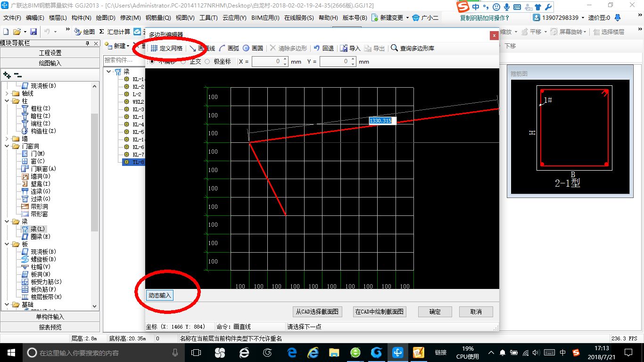Open 报表预览 panel
This screenshot has width=644, height=362.
click(50, 327)
